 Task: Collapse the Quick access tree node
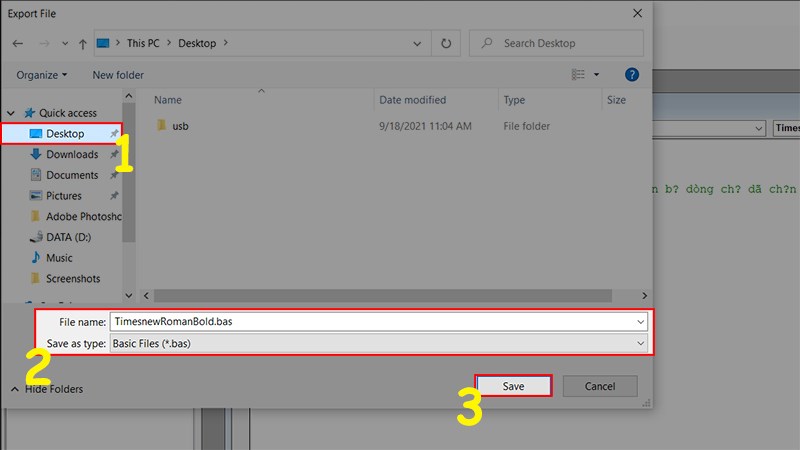pos(11,113)
